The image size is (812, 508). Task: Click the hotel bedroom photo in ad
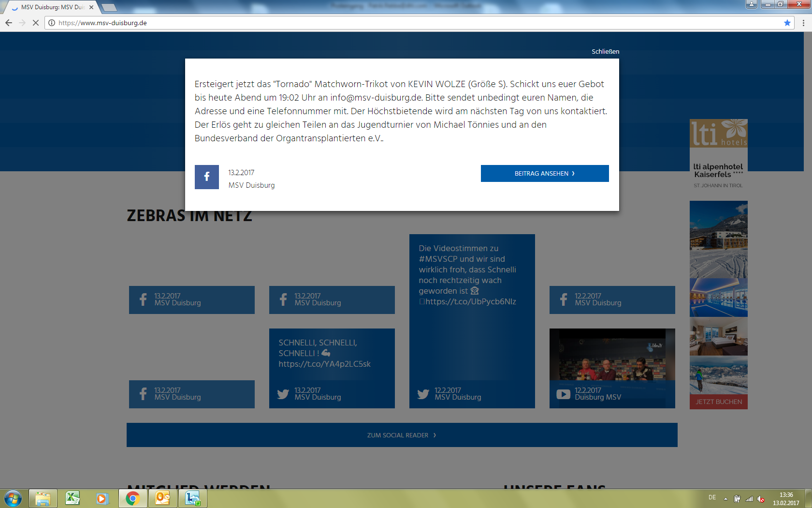[x=719, y=336]
